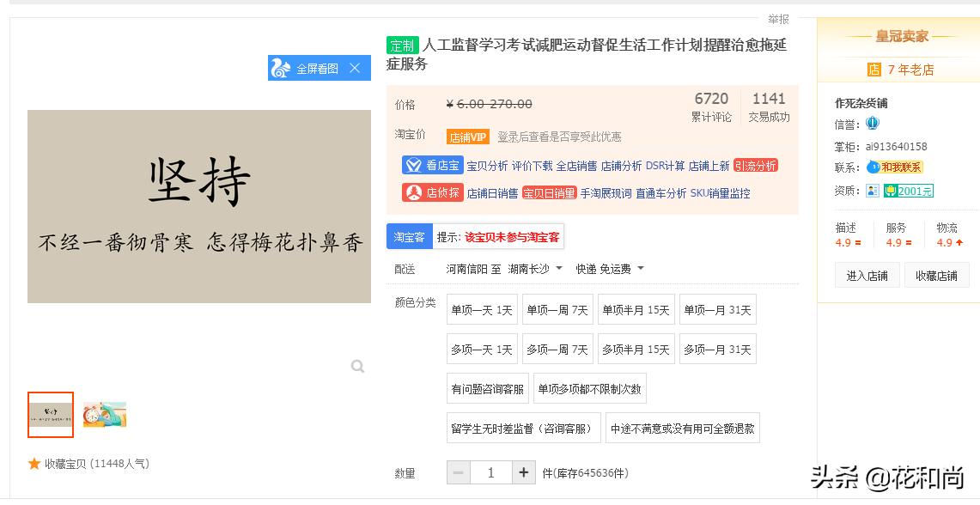View the 实名认证 qualification icon
The height and width of the screenshot is (505, 980).
[x=873, y=191]
